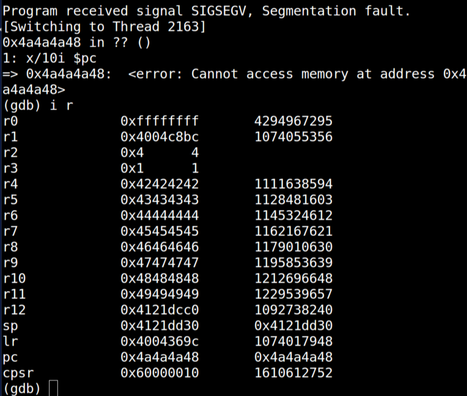The image size is (467, 396).
Task: Click the r0 hex value 0xffffffff
Action: click(x=160, y=121)
